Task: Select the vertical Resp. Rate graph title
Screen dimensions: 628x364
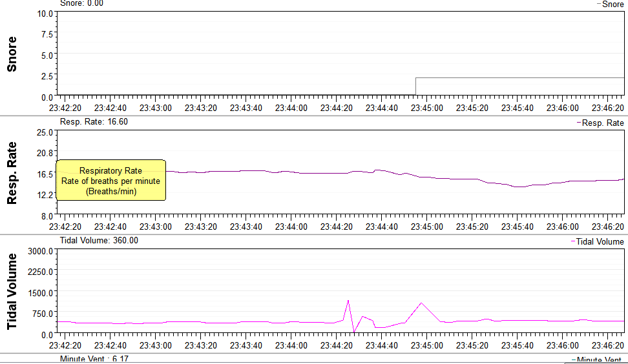Action: [12, 173]
